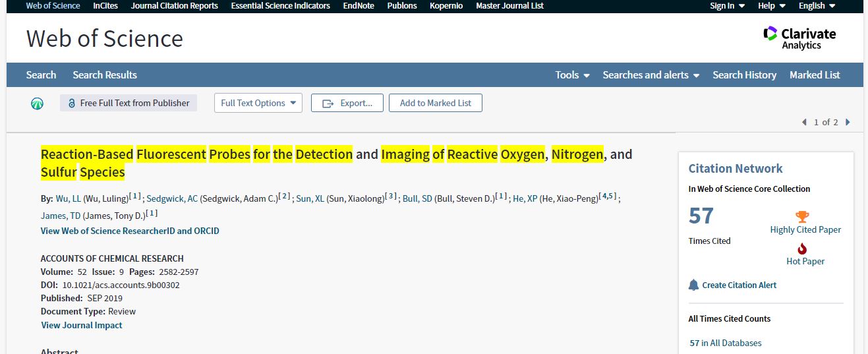Click the Citation Network heading
Viewport: 868px width, 354px height.
(x=736, y=168)
